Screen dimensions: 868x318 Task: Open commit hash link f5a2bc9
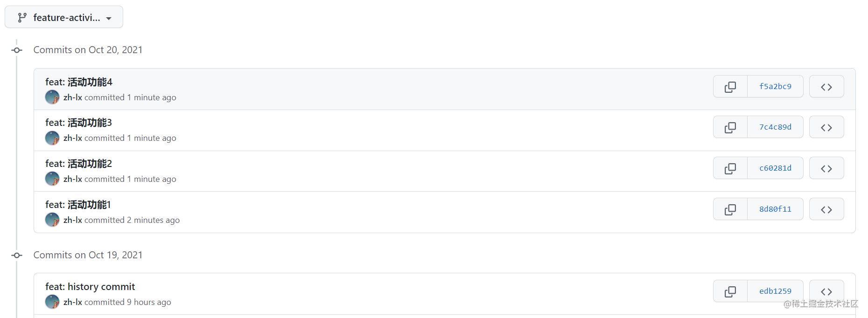[775, 87]
